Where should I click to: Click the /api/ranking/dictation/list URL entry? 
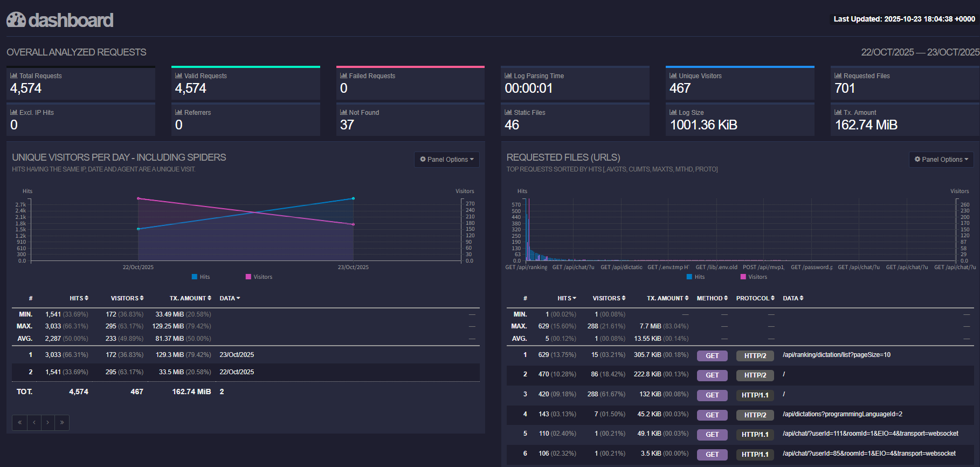[836, 355]
